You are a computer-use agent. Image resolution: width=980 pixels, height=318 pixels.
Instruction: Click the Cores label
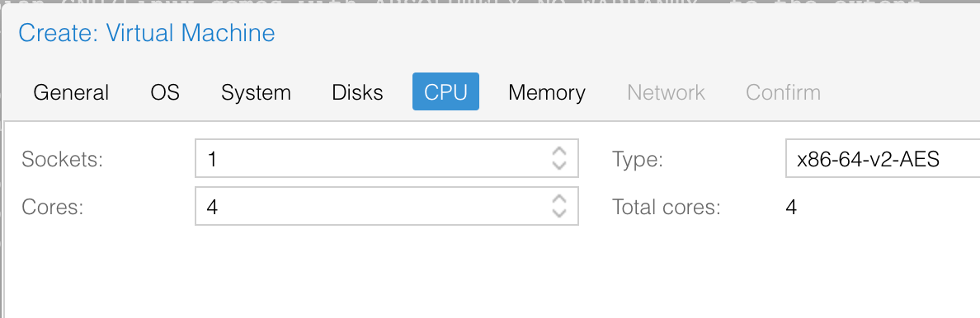[x=53, y=207]
